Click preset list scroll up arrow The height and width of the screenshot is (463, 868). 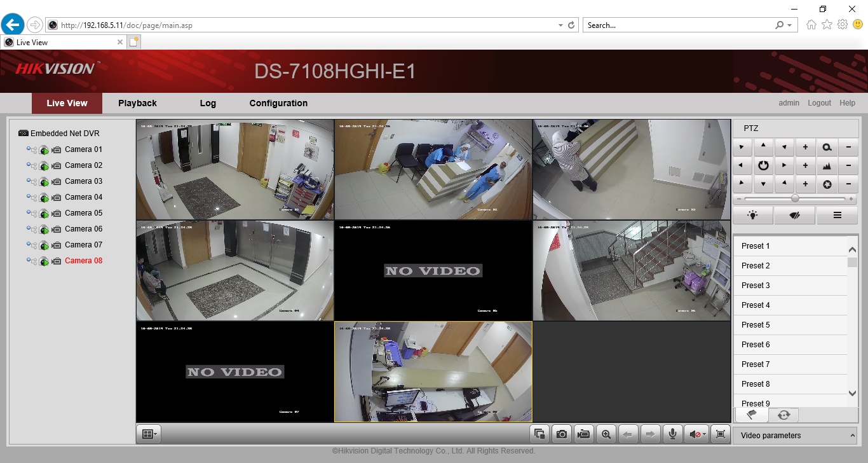(x=853, y=250)
